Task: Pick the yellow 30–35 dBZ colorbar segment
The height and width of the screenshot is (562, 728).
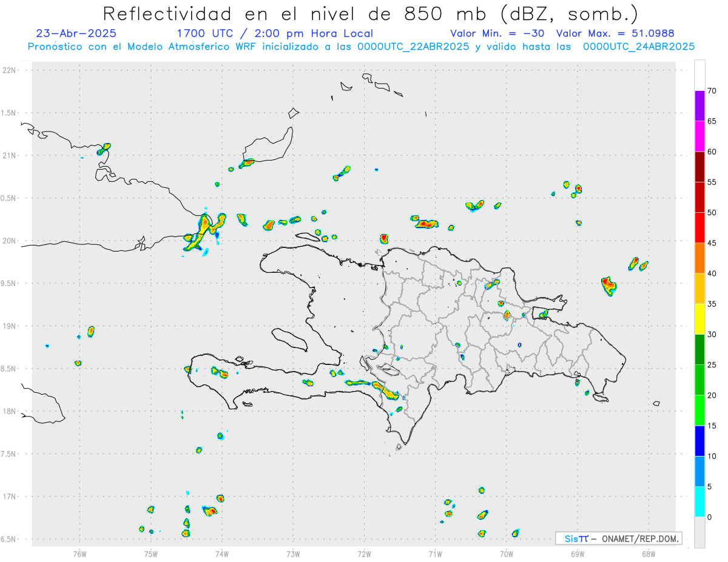Action: tap(699, 319)
